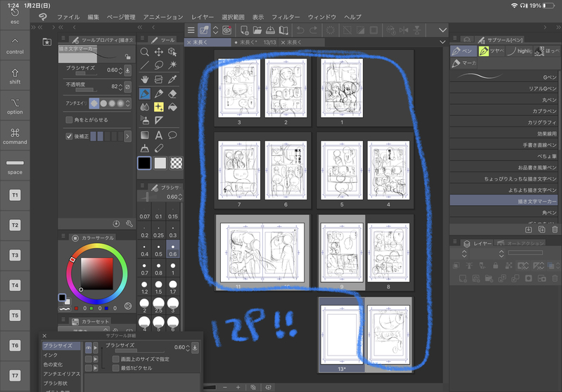Select the blend droplets tool
Image resolution: width=562 pixels, height=392 pixels.
(144, 107)
